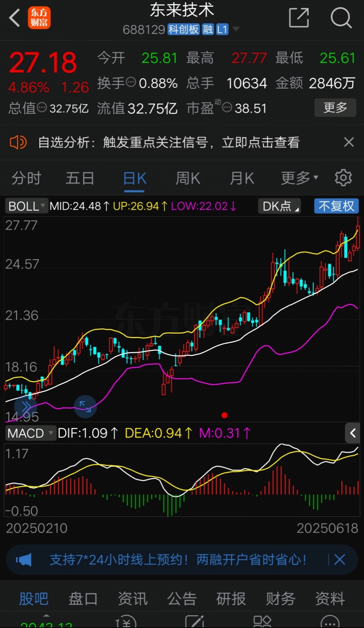This screenshot has width=364, height=628.
Task: Tap the 市盈 info circle icon
Action: click(x=227, y=108)
